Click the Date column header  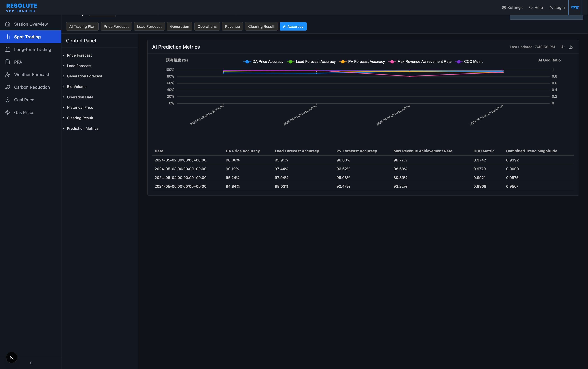coord(159,151)
